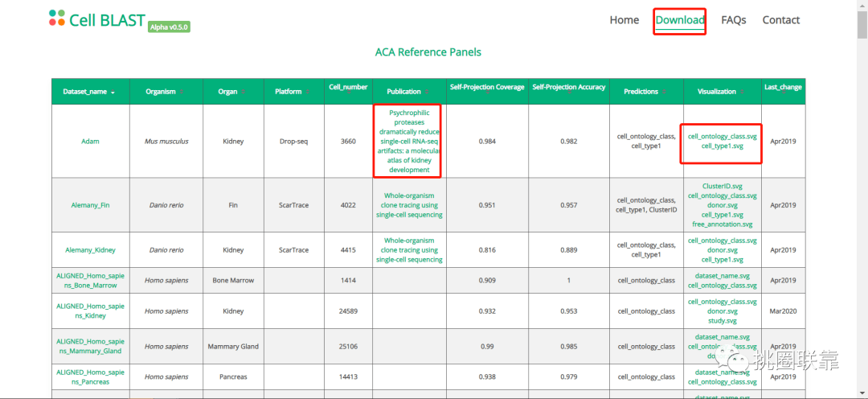
Task: Sort table by Cell_number column
Action: coord(348,92)
